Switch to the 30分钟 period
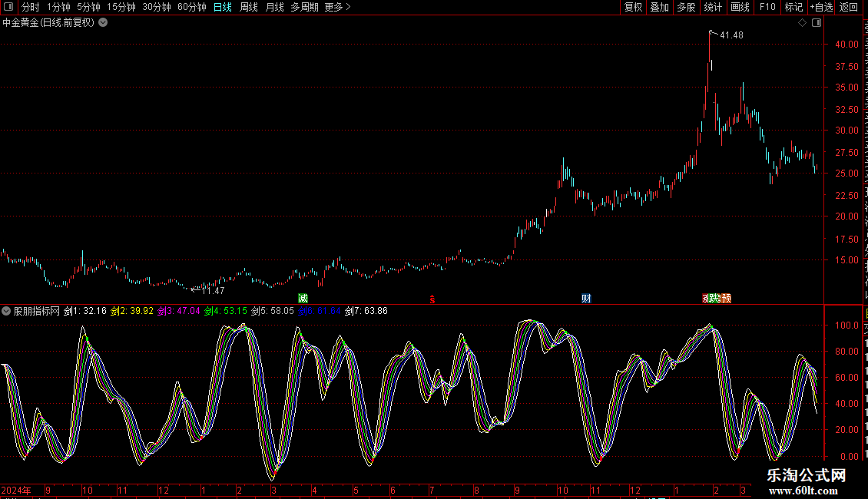This screenshot has height=499, width=868. tap(157, 7)
